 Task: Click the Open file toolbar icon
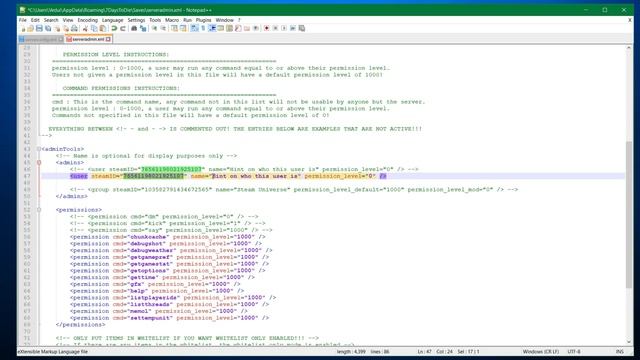31,29
